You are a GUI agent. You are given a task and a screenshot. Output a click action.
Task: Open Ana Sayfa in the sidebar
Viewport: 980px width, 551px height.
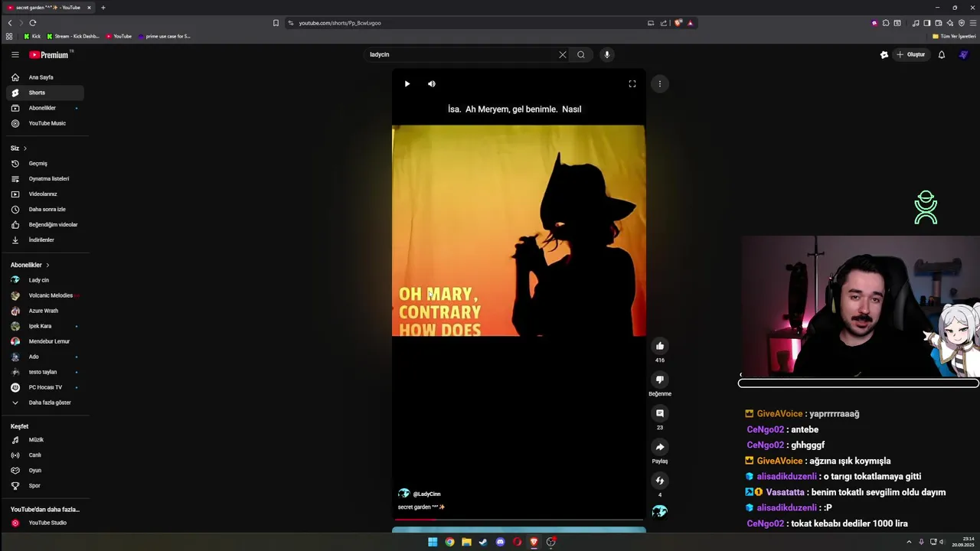click(44, 77)
